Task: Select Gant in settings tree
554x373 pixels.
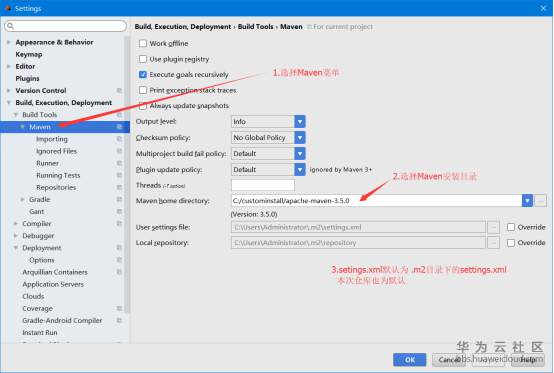Action: (x=37, y=212)
